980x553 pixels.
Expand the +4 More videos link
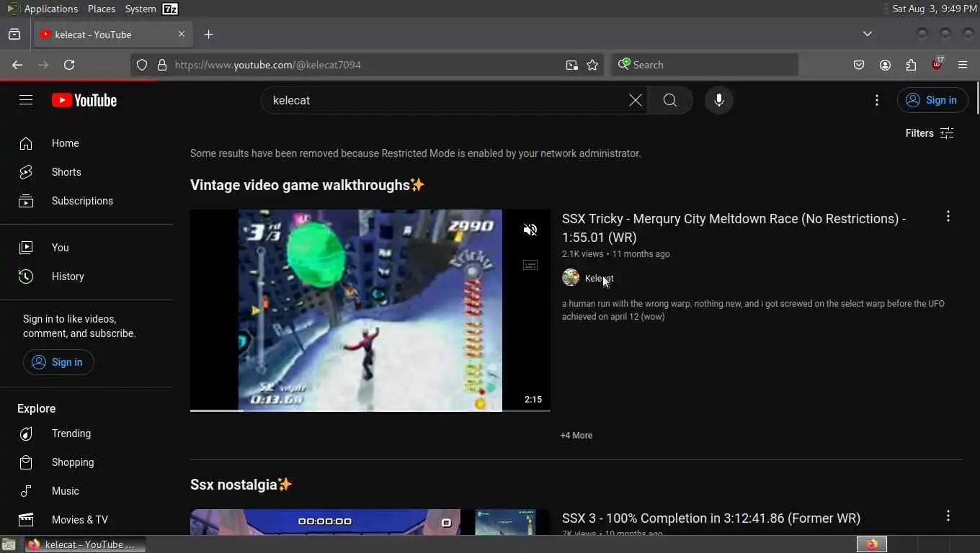576,436
